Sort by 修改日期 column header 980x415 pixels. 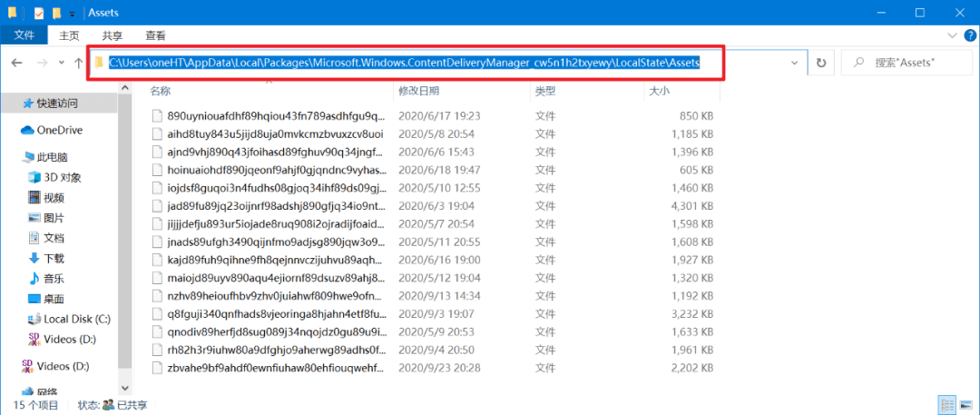[x=418, y=91]
